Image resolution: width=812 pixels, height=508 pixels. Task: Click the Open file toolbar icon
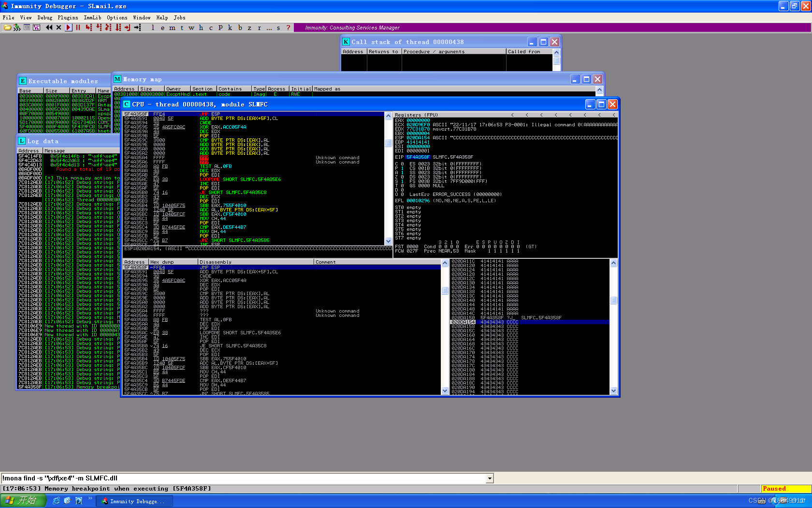pyautogui.click(x=7, y=28)
